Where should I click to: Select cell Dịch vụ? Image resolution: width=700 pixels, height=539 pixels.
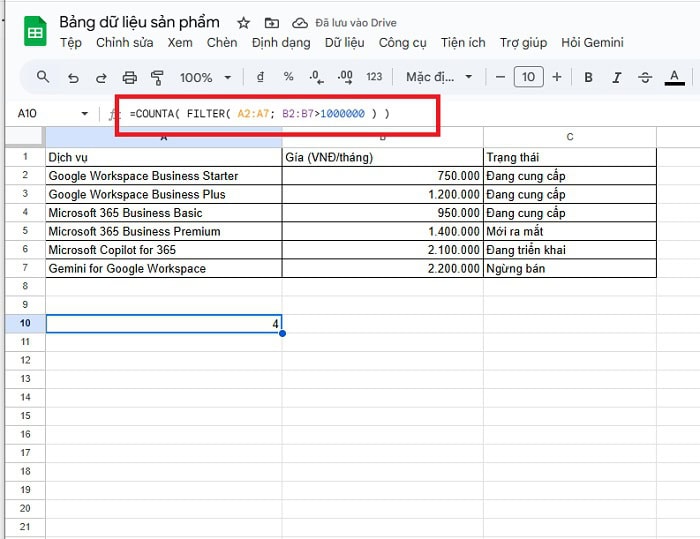pos(164,157)
